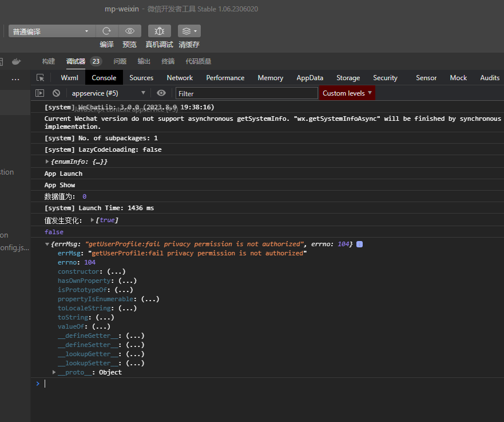
Task: Click the preview eye icon in toolbar
Action: [130, 31]
